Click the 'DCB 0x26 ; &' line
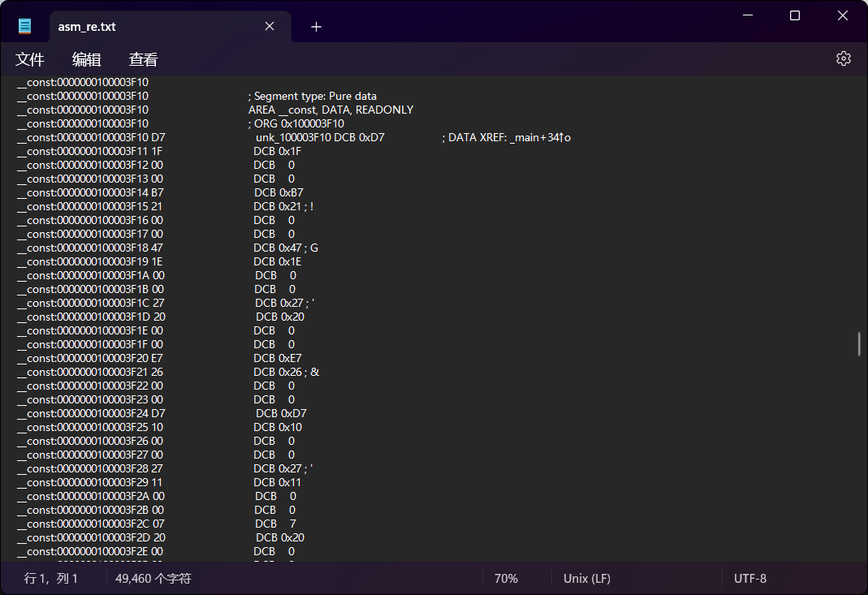This screenshot has width=868, height=595. (x=286, y=372)
